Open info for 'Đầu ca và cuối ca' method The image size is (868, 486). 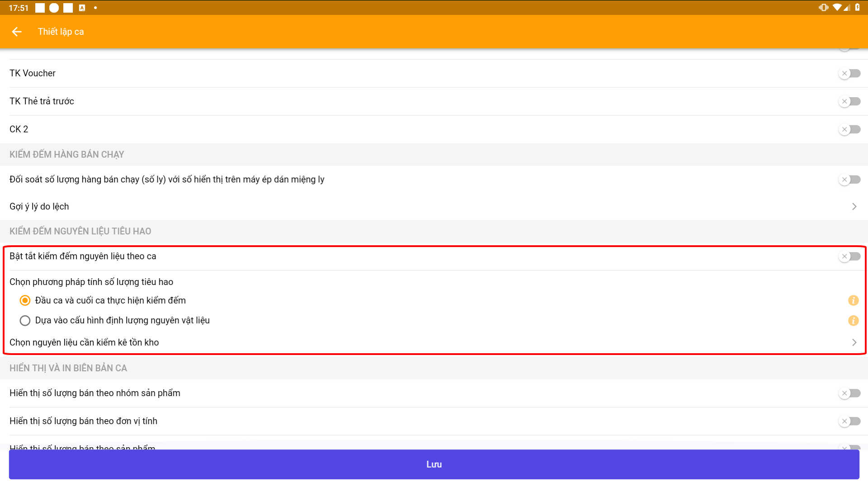(x=853, y=300)
